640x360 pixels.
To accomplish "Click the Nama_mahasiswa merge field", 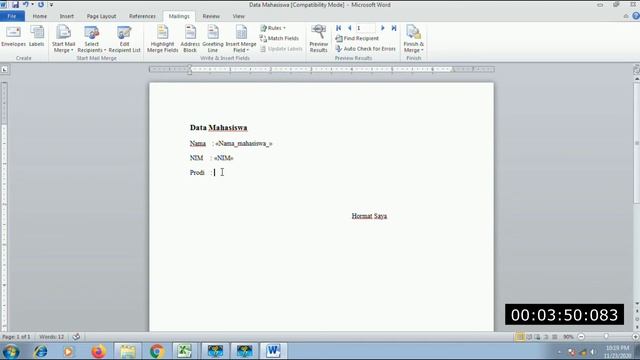I will pos(244,143).
